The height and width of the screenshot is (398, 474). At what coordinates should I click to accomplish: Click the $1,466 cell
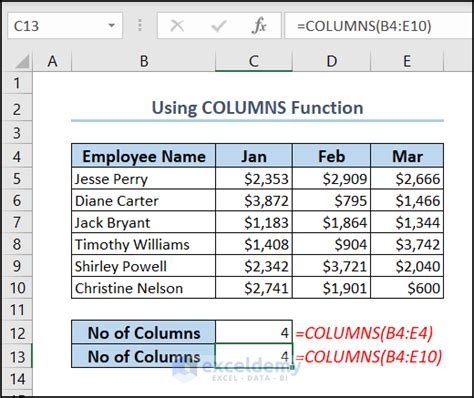[x=407, y=201]
